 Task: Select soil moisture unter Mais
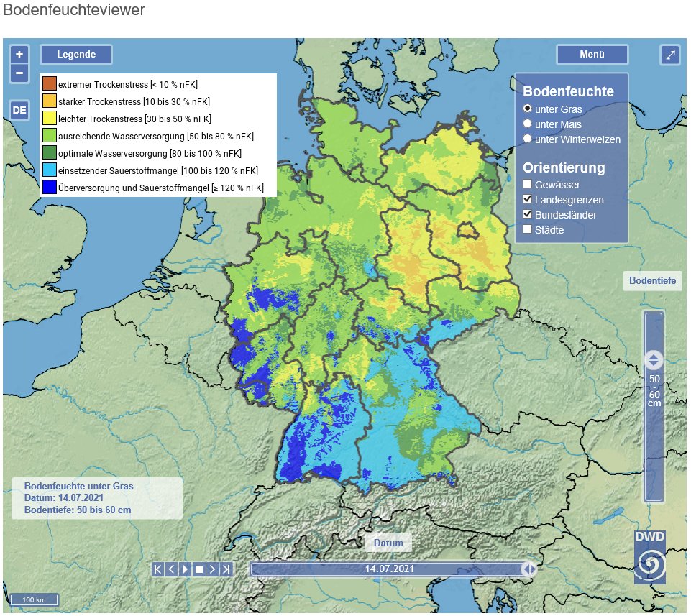(528, 124)
